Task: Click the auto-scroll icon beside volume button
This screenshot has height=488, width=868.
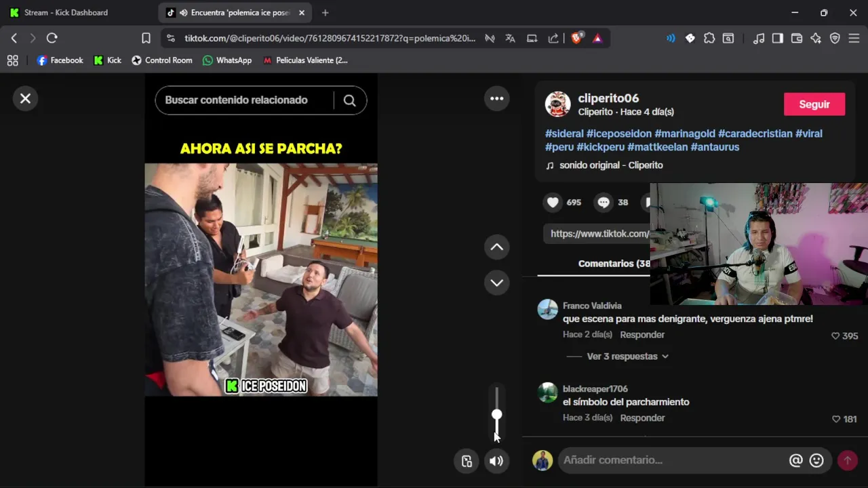Action: [467, 461]
